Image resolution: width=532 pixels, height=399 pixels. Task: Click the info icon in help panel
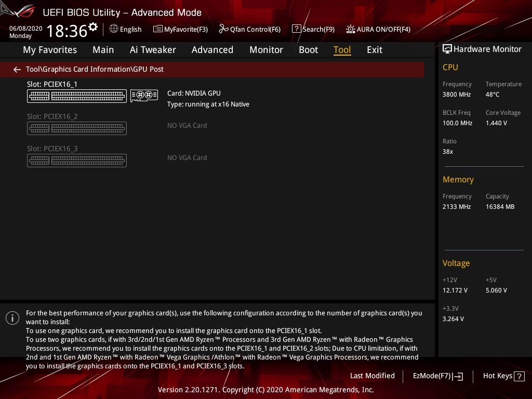(x=12, y=318)
